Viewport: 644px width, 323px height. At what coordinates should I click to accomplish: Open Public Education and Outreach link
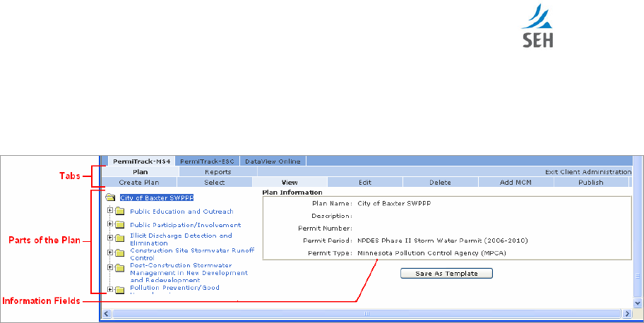coord(181,212)
